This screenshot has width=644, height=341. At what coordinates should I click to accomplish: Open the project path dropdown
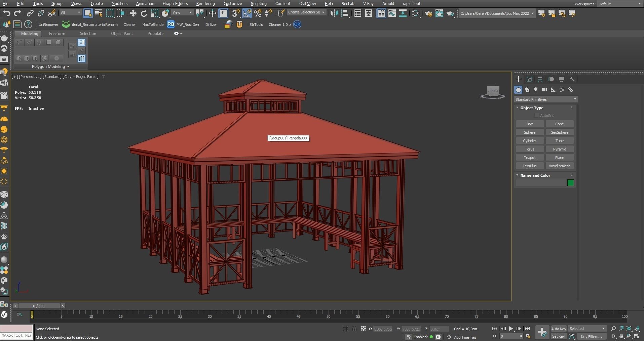(497, 13)
